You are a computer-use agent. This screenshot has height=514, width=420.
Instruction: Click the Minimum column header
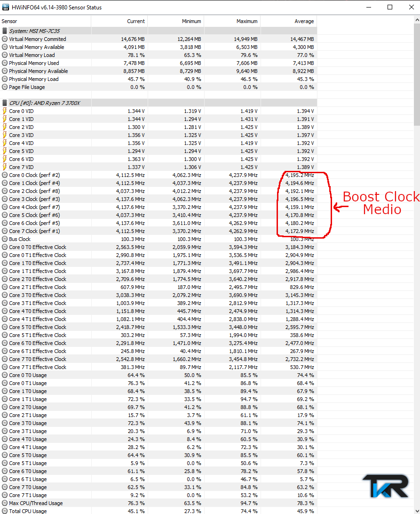(176, 21)
